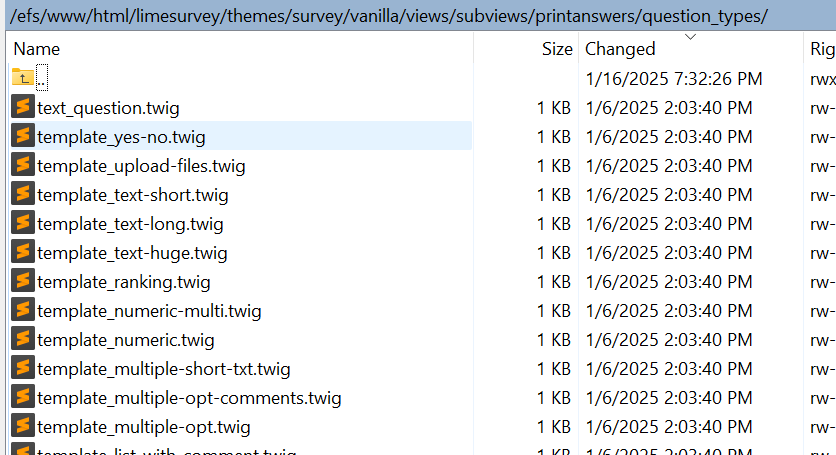836x455 pixels.
Task: Click the Rights column header
Action: [x=820, y=49]
